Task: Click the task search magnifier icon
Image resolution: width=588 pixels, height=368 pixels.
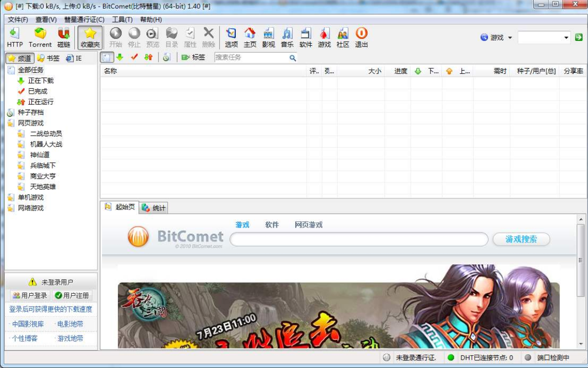Action: 293,58
